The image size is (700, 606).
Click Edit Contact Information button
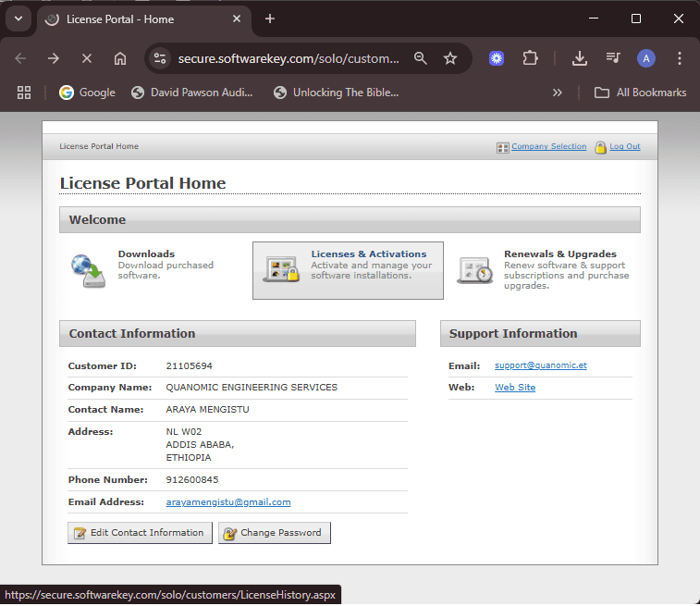click(x=141, y=533)
